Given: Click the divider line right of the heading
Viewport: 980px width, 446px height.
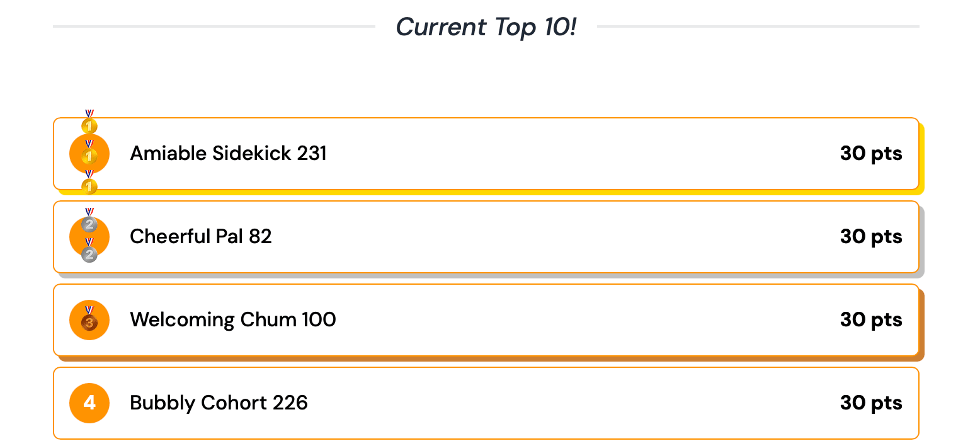Looking at the screenshot, I should (758, 26).
